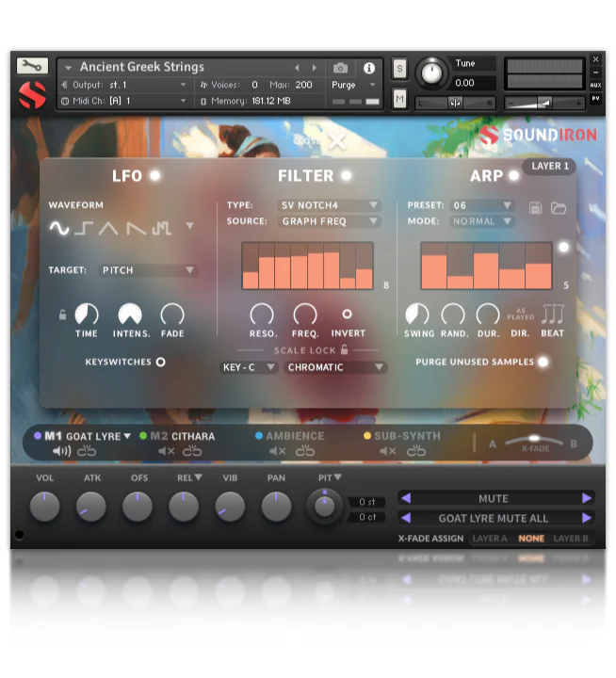Unmute the Cithara M2 speaker icon
616x678 pixels.
[167, 452]
